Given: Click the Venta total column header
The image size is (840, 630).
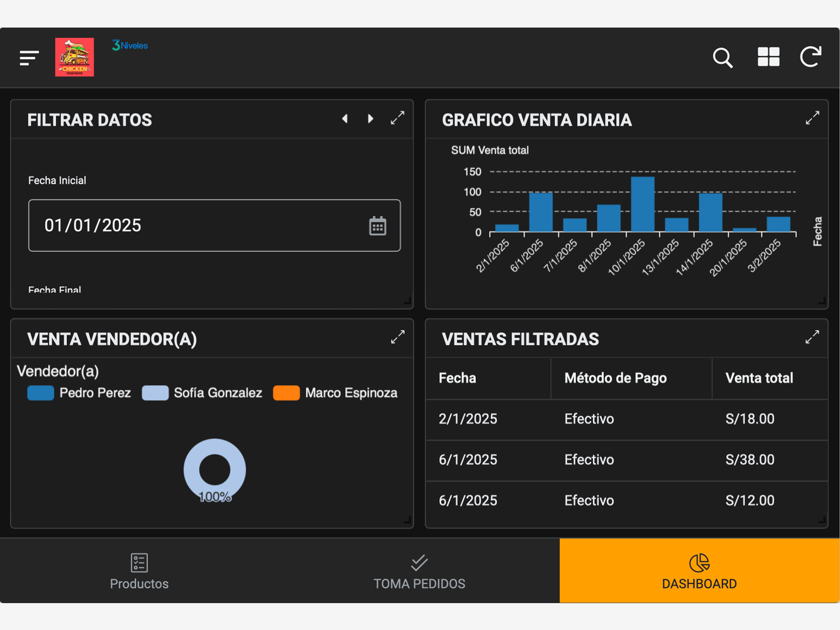Looking at the screenshot, I should coord(759,378).
